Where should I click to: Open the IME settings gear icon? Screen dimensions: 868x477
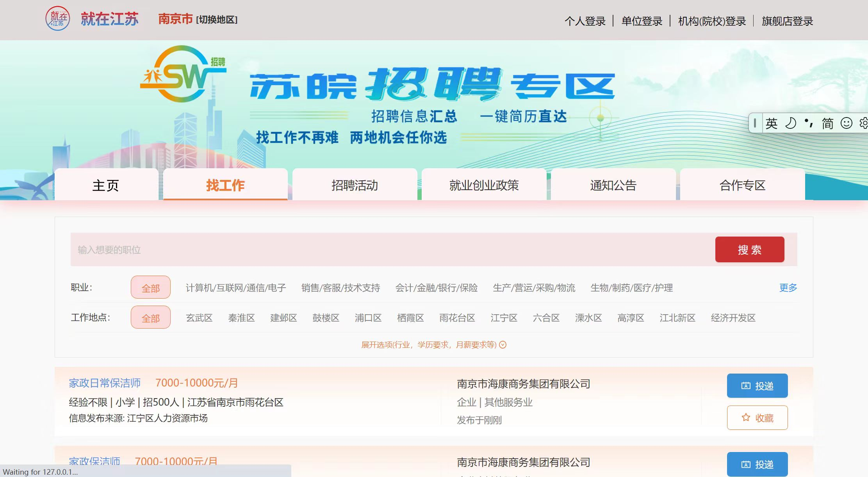pyautogui.click(x=863, y=123)
